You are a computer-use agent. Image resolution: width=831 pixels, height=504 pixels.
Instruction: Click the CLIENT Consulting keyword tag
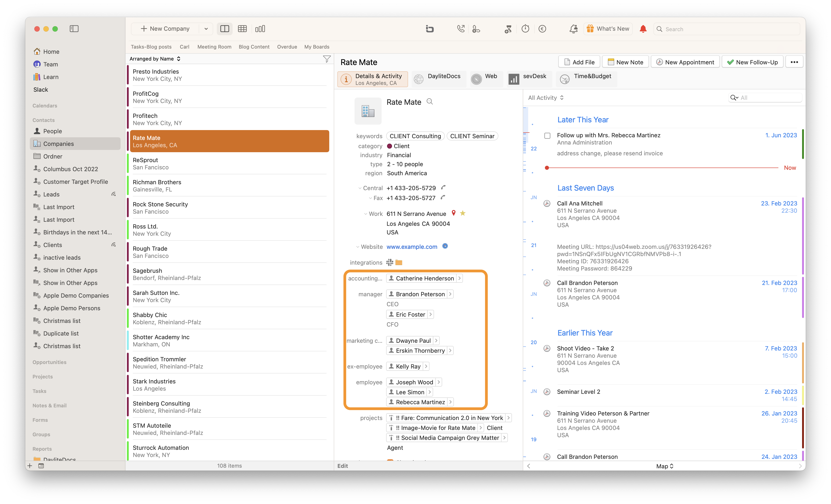(x=415, y=136)
